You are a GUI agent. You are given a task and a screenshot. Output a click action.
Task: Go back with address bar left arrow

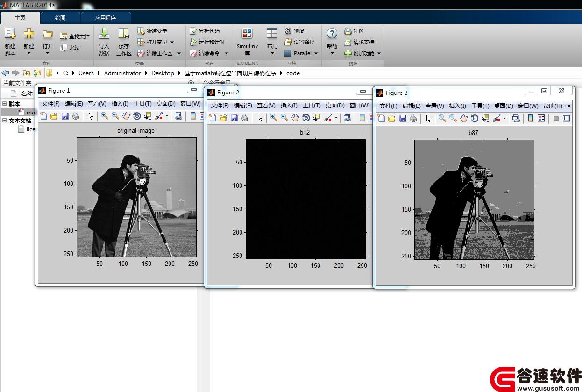tap(6, 73)
